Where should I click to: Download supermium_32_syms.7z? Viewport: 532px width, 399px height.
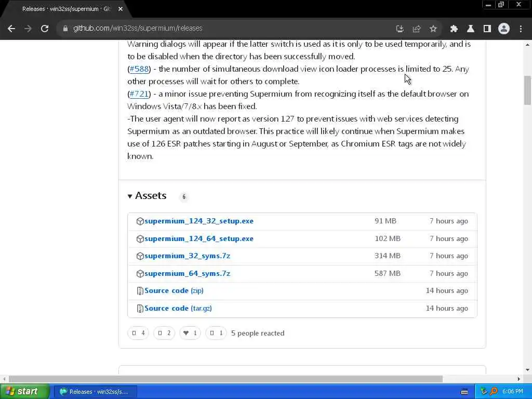click(187, 256)
